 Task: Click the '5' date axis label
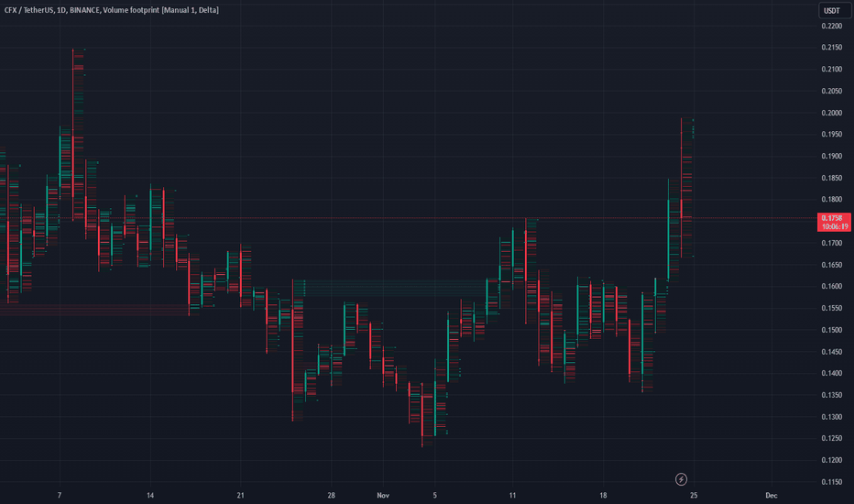(x=434, y=495)
